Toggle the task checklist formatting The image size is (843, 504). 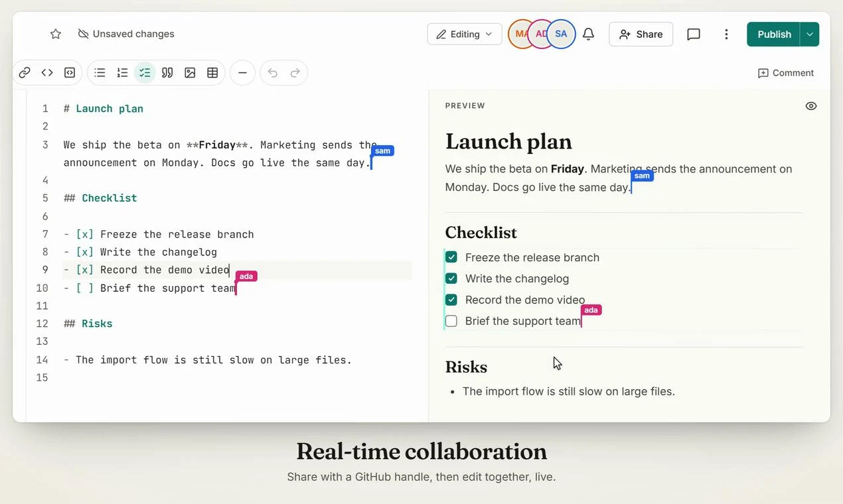(x=145, y=73)
